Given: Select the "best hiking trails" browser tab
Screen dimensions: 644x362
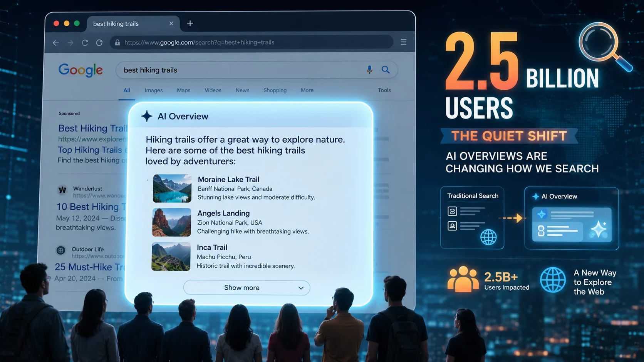Looking at the screenshot, I should click(x=133, y=23).
